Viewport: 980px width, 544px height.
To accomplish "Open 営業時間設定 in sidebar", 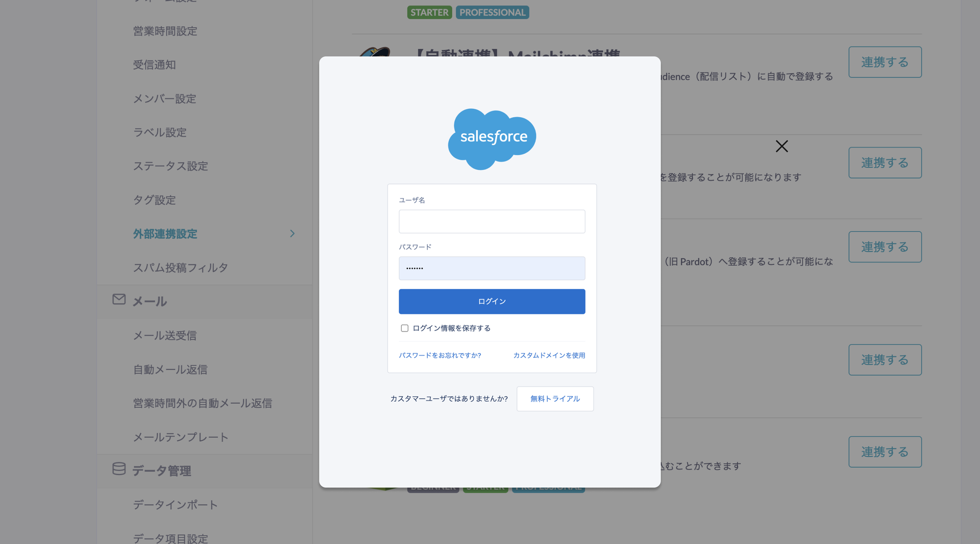I will click(x=165, y=31).
